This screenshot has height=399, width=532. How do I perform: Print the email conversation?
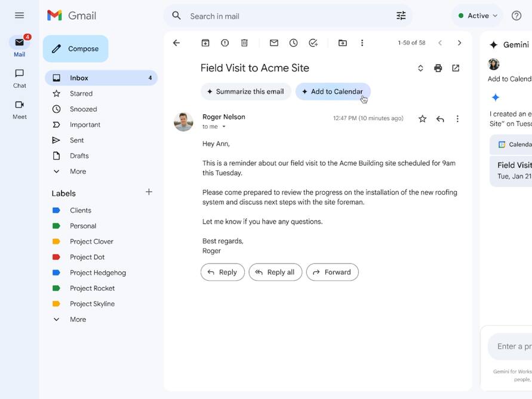coord(438,68)
